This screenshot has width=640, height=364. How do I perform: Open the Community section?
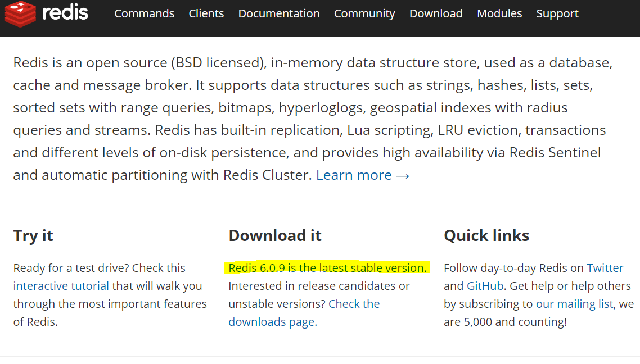coord(364,13)
